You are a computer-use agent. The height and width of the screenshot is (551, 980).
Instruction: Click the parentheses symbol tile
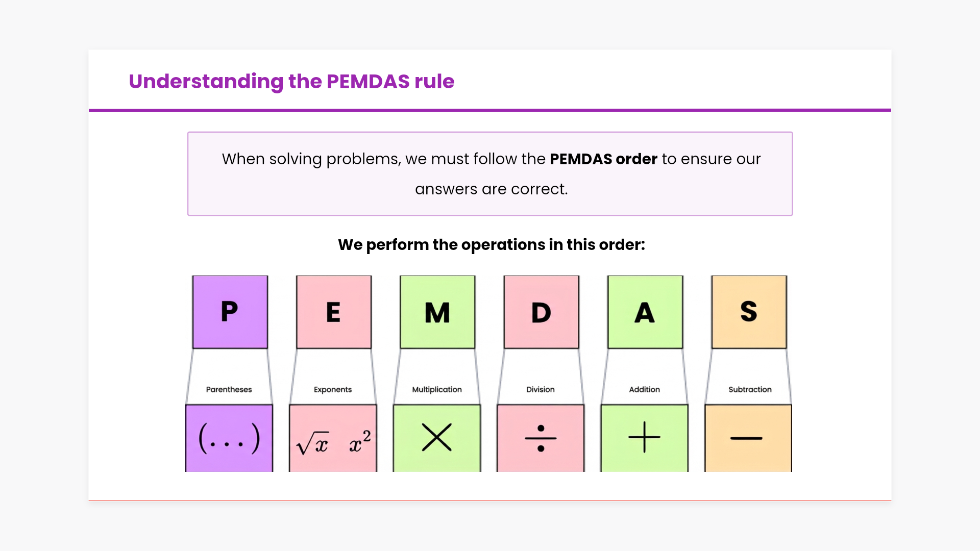pyautogui.click(x=229, y=438)
